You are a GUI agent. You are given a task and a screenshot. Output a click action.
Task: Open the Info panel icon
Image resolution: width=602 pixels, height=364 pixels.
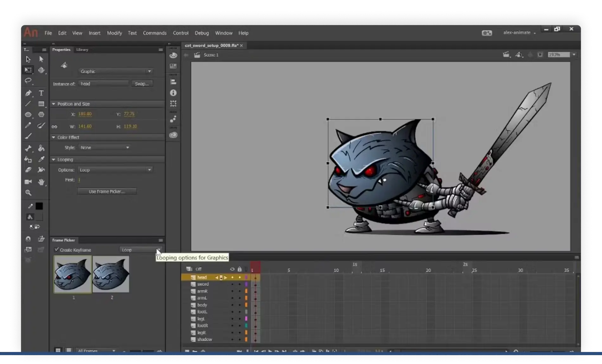click(x=173, y=93)
